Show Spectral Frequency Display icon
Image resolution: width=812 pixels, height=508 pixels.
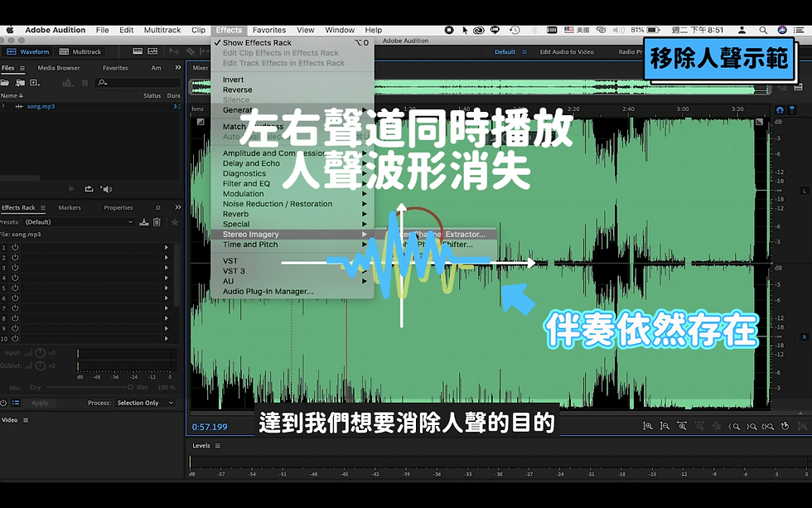click(138, 51)
